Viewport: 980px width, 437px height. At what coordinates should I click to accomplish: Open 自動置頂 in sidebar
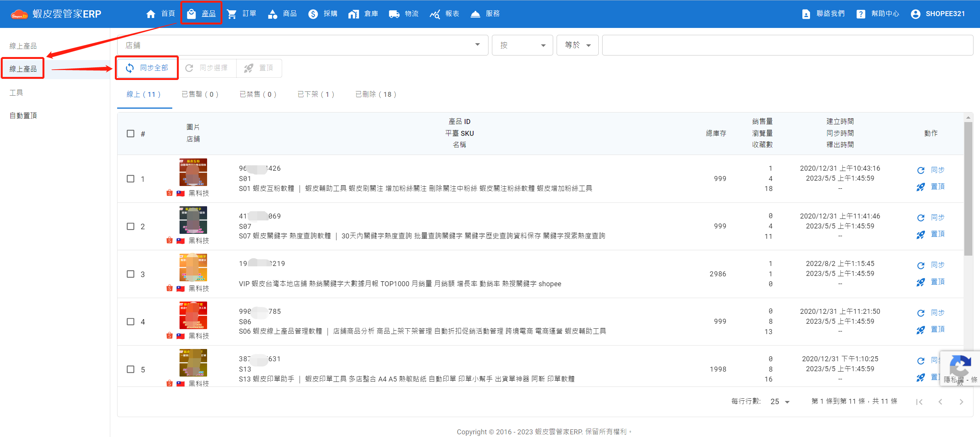(23, 116)
